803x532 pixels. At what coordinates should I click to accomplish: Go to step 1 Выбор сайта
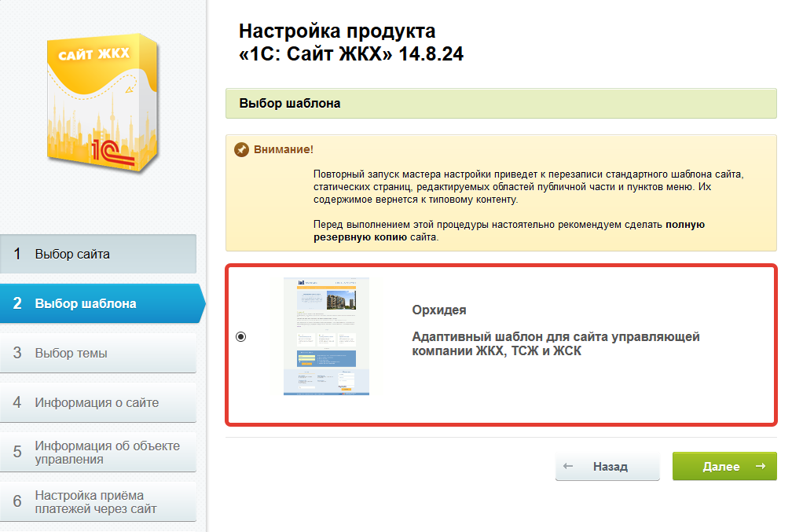click(x=97, y=254)
